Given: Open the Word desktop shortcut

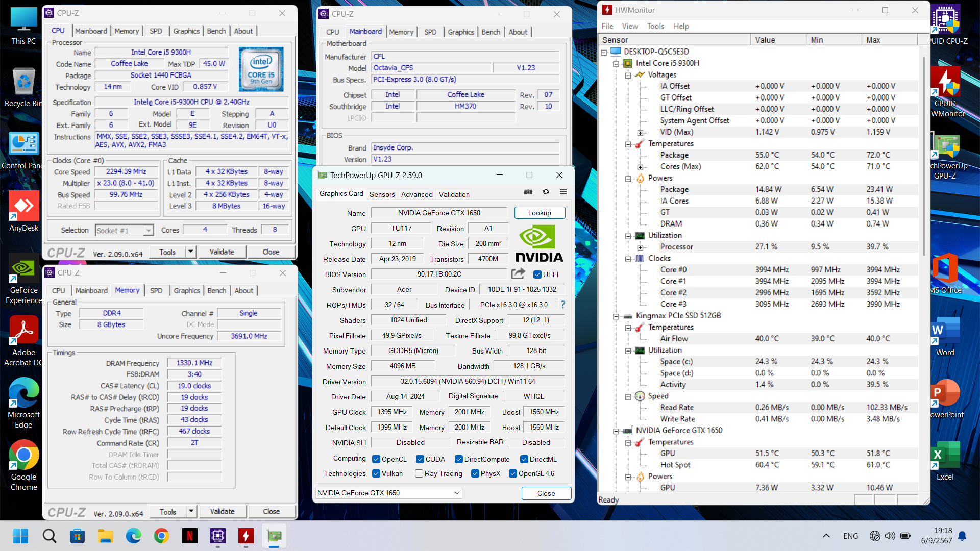Looking at the screenshot, I should point(945,337).
